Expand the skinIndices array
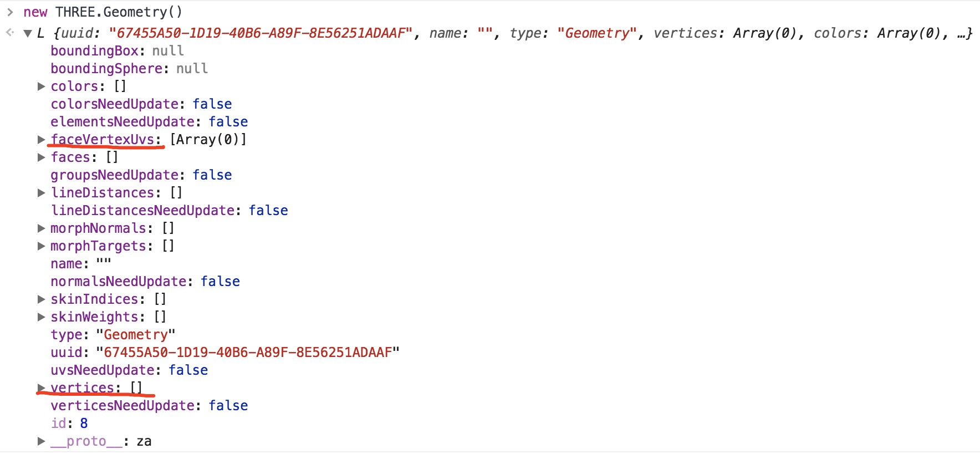The image size is (980, 459). tap(41, 299)
